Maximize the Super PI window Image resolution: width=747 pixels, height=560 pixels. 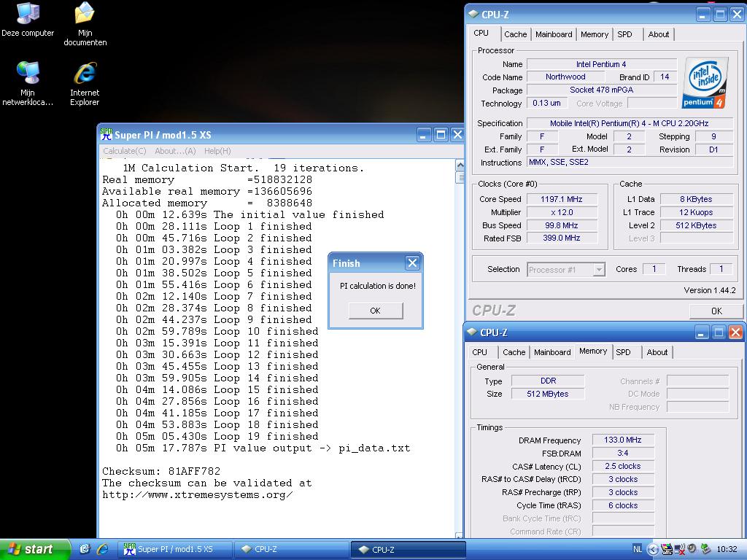click(x=441, y=135)
